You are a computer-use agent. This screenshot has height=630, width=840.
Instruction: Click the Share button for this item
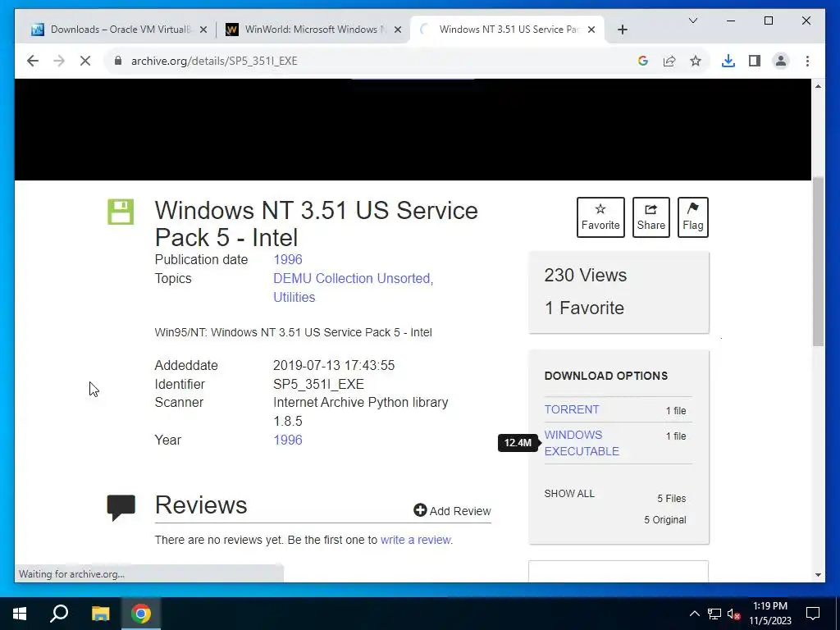[x=651, y=217]
